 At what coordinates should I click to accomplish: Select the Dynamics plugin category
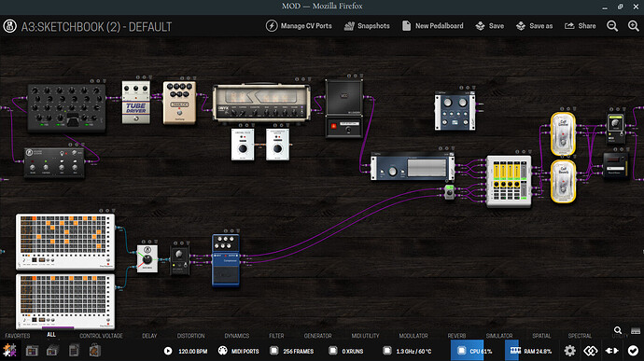coord(236,336)
